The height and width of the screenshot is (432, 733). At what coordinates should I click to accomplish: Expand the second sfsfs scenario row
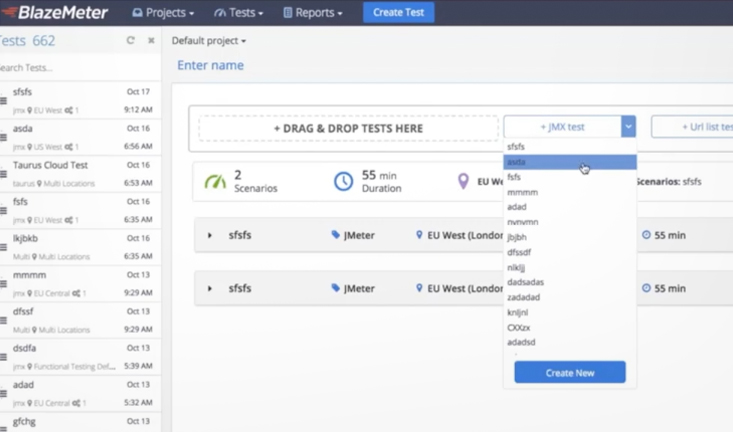coord(209,288)
